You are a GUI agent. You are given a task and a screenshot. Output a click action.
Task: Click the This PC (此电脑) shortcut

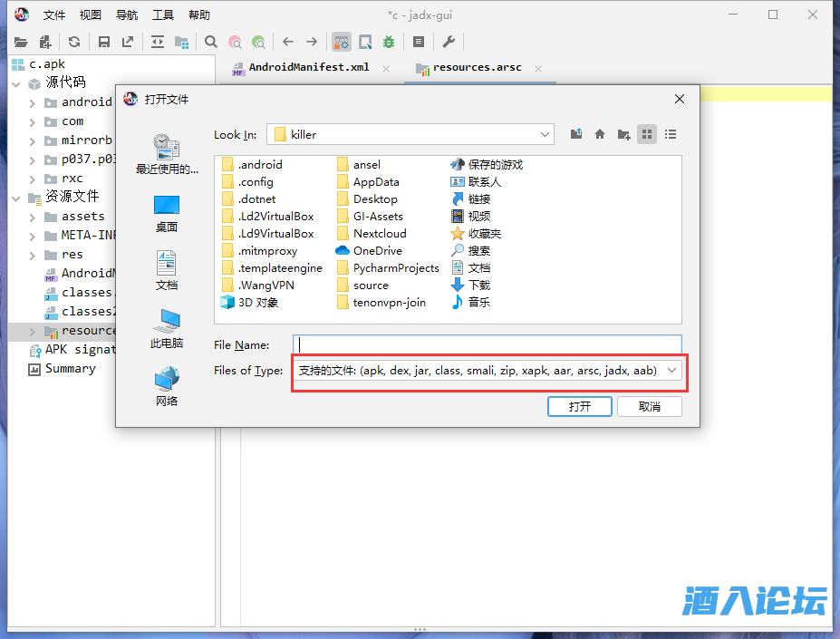(166, 329)
